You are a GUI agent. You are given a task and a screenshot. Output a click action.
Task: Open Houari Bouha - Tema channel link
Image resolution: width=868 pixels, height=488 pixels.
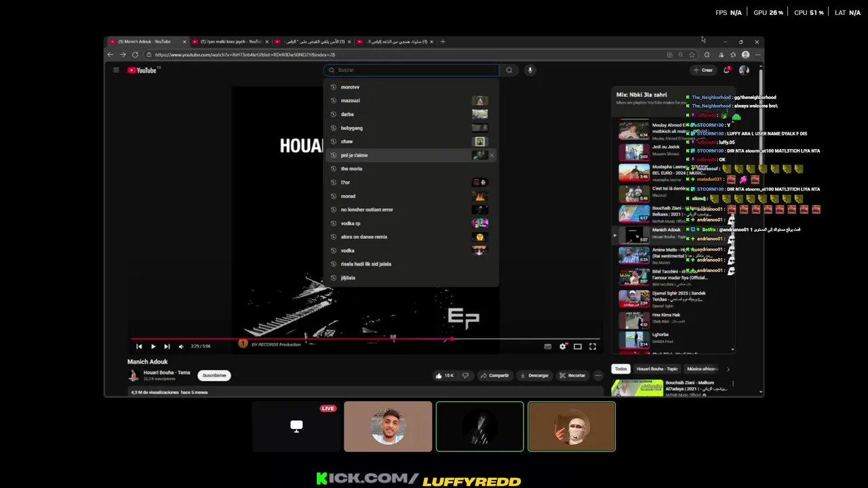pyautogui.click(x=167, y=372)
